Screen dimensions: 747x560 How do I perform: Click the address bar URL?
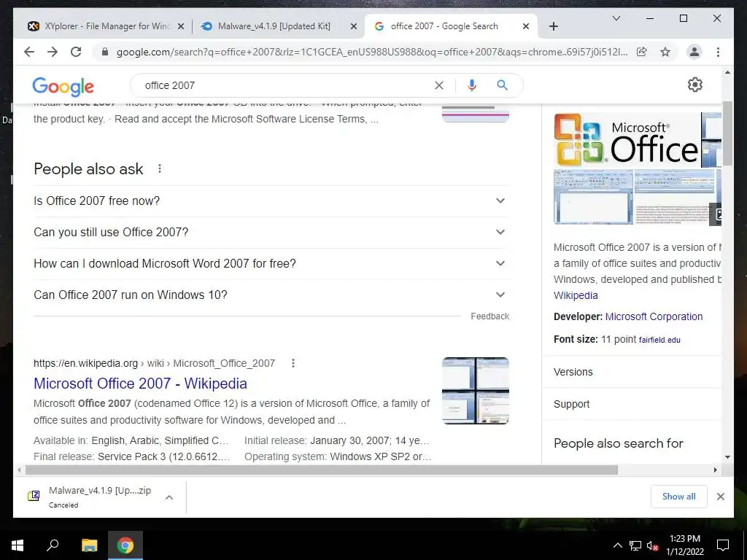pyautogui.click(x=371, y=52)
